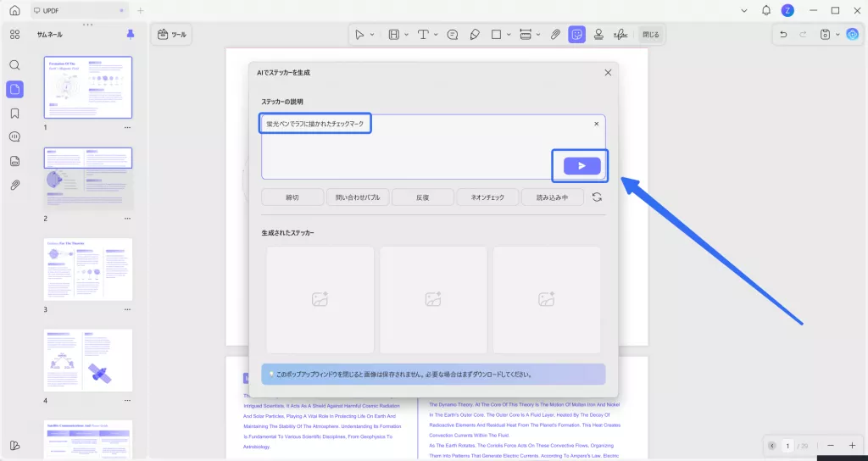Image resolution: width=868 pixels, height=461 pixels.
Task: Select the Signature tool
Action: point(620,34)
